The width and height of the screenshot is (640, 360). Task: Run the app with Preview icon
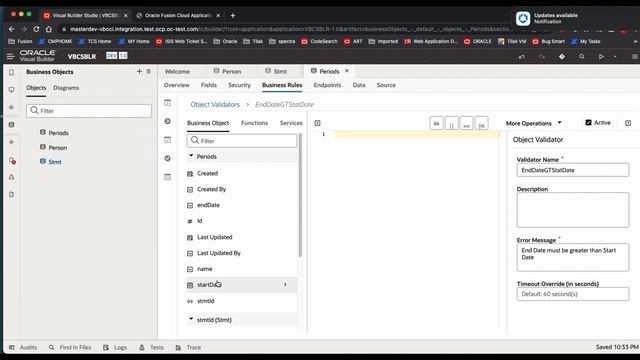click(x=601, y=57)
